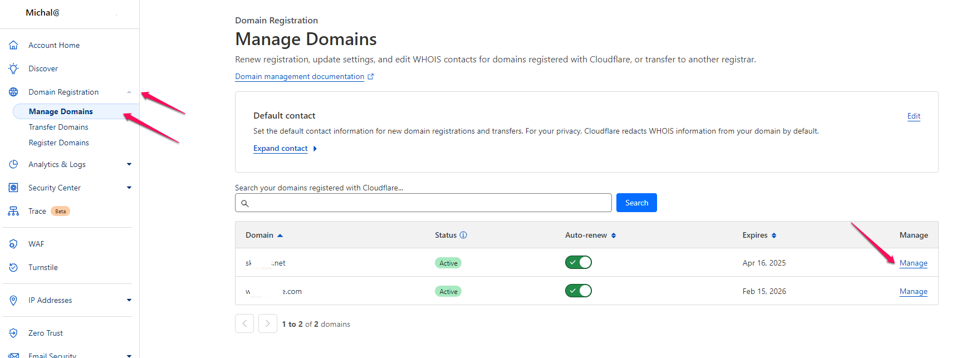Click the IP Addresses pin icon

13,300
